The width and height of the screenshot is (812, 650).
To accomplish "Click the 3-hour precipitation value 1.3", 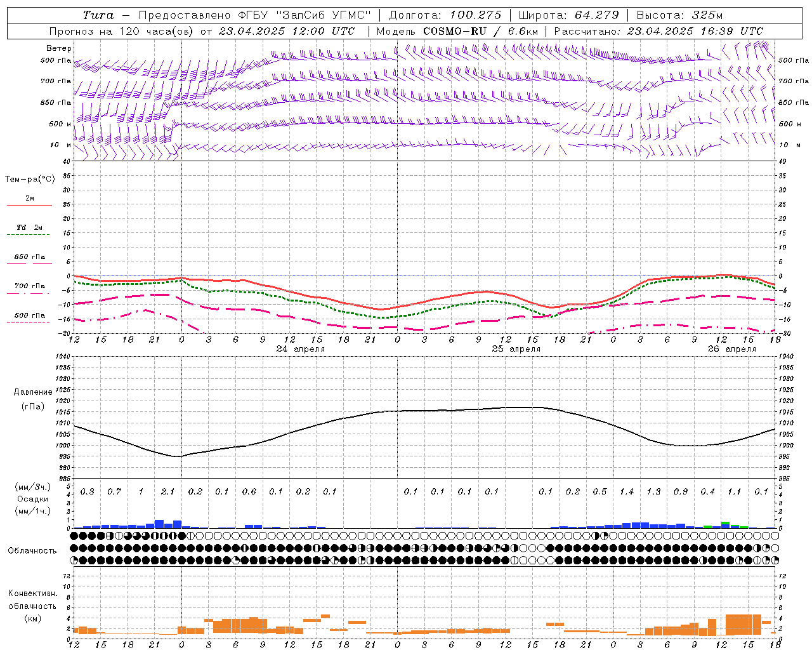I will (x=653, y=491).
